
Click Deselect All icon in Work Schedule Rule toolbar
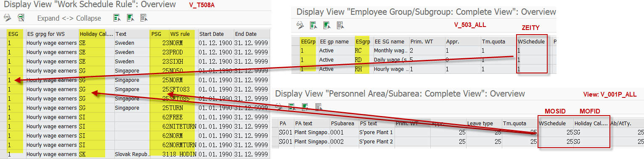click(144, 18)
